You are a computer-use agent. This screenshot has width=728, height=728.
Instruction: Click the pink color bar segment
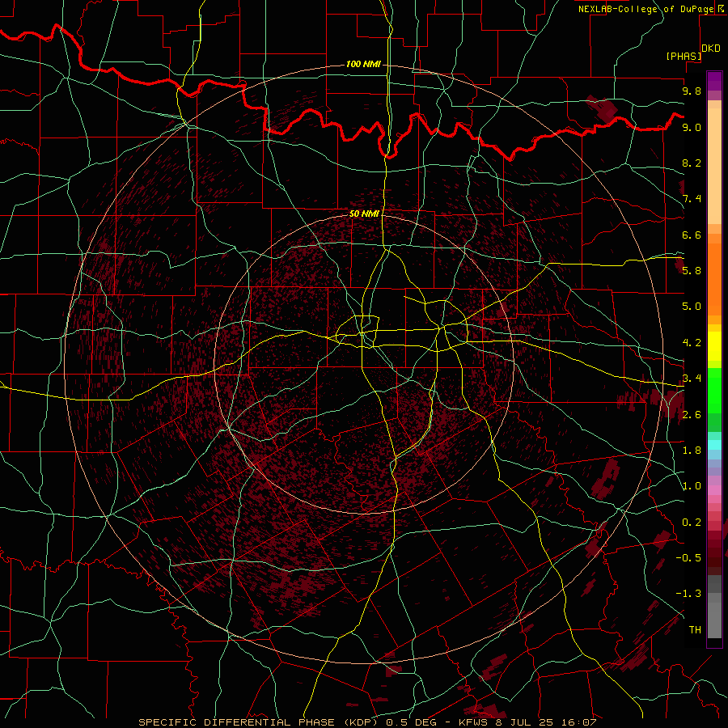click(714, 490)
